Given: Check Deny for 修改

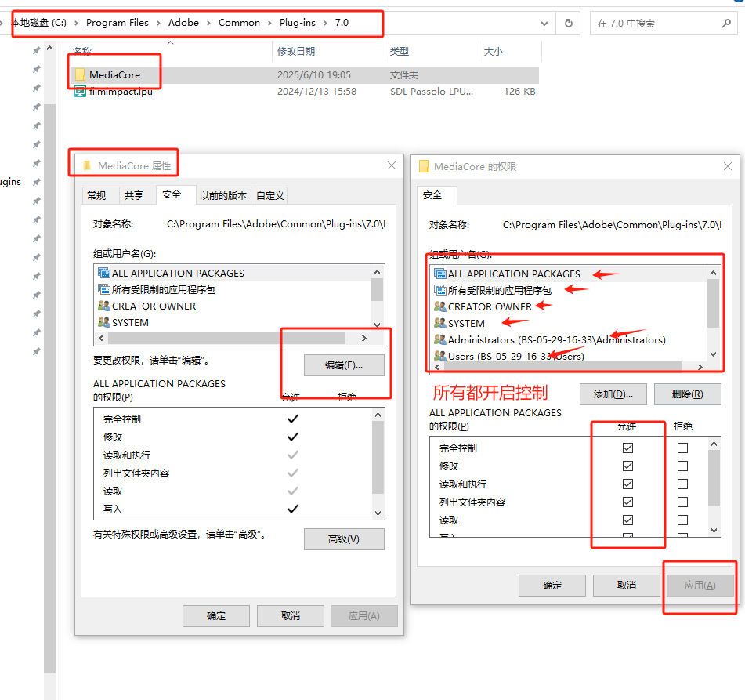Looking at the screenshot, I should [683, 466].
